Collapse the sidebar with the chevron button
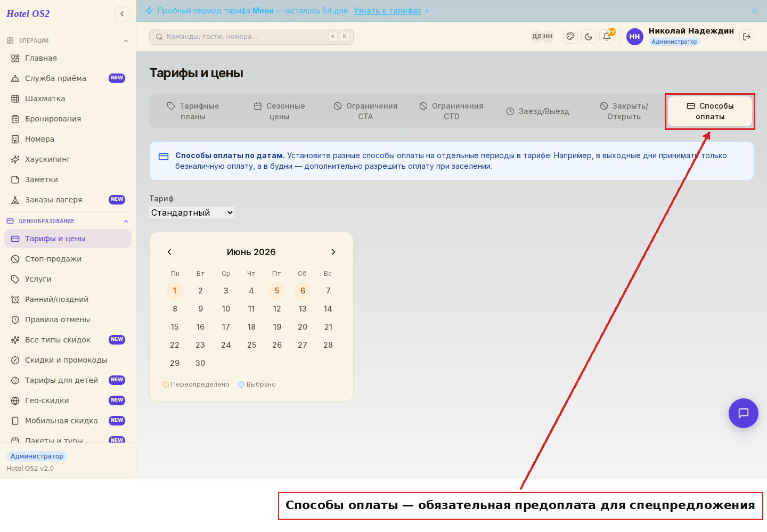 click(122, 14)
